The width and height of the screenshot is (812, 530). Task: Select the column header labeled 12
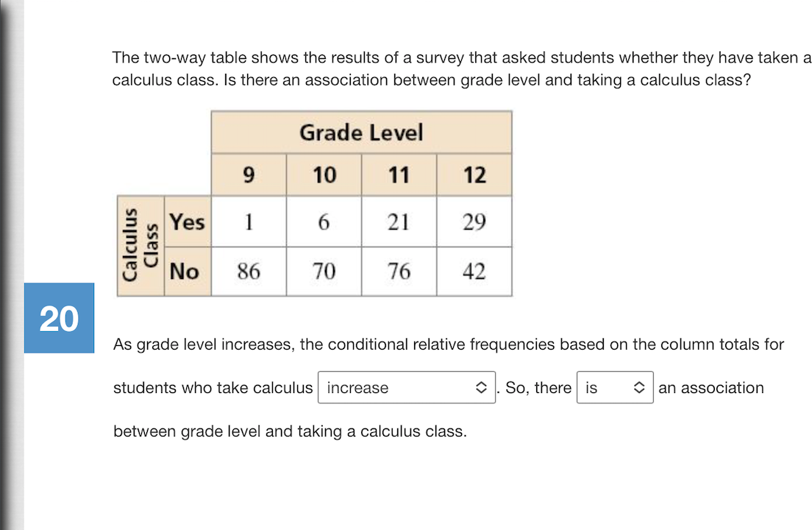tap(474, 174)
